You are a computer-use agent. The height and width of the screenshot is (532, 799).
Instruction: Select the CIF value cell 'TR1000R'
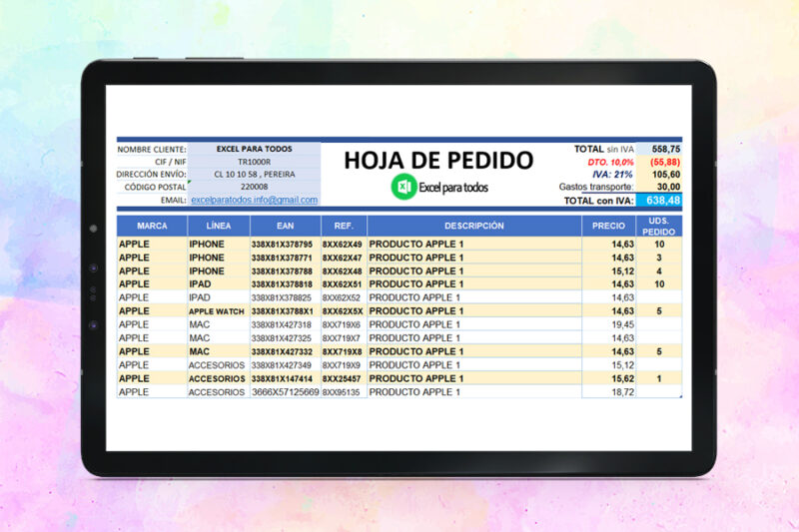(255, 162)
